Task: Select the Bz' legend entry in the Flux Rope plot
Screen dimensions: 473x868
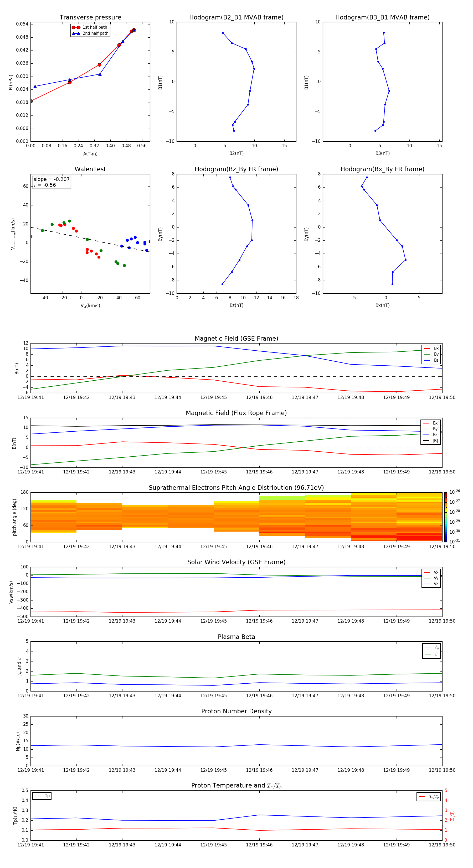Action: pyautogui.click(x=431, y=435)
